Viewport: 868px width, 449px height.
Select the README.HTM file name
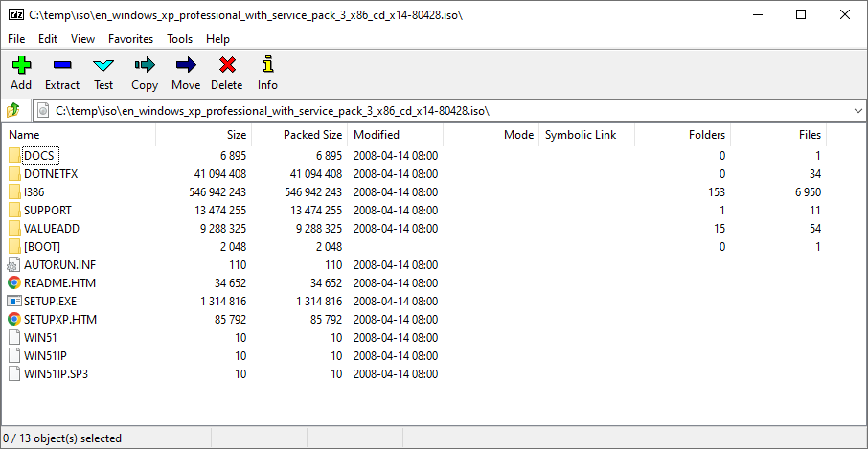point(59,283)
